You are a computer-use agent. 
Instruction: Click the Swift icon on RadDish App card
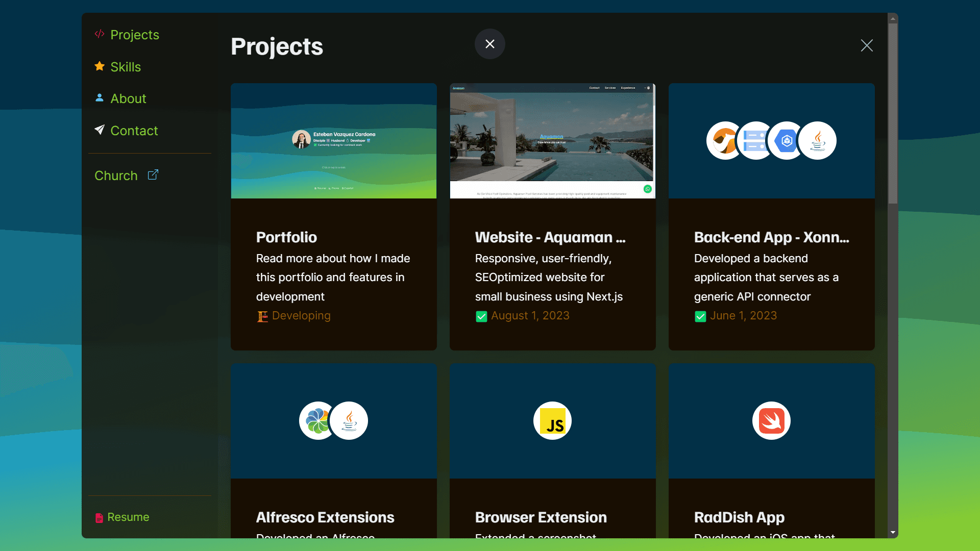(772, 421)
